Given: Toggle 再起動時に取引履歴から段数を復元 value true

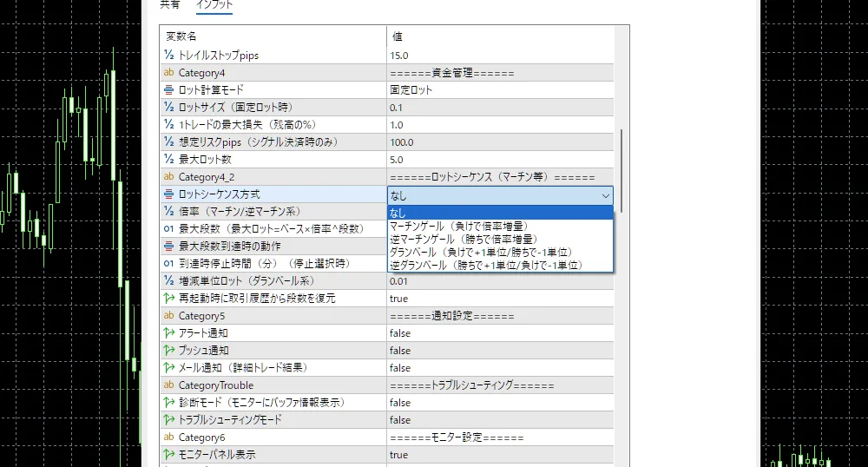Looking at the screenshot, I should tap(500, 299).
